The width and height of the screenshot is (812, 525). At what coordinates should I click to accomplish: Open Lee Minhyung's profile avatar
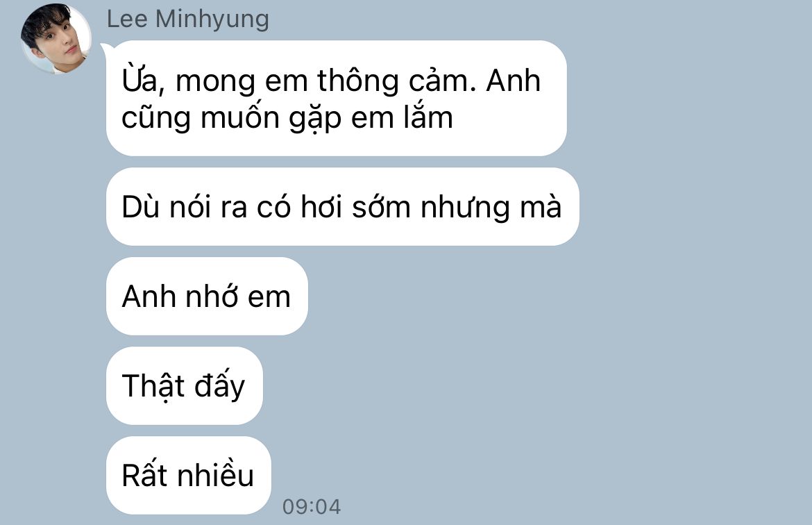click(56, 38)
